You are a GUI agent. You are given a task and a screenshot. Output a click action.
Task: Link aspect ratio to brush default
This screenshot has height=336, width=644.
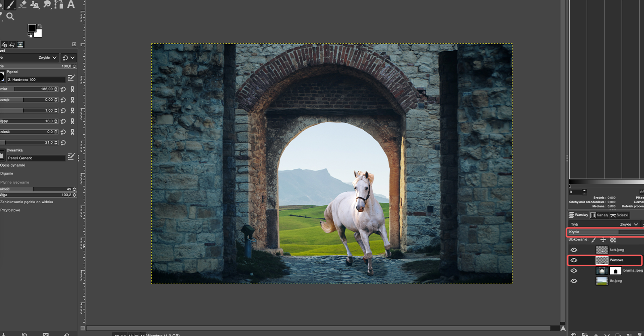[72, 100]
